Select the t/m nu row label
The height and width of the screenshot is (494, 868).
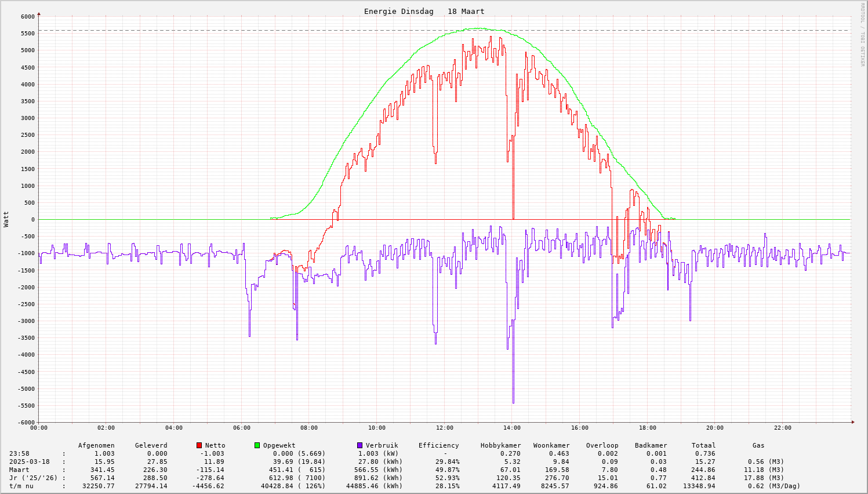(x=21, y=486)
